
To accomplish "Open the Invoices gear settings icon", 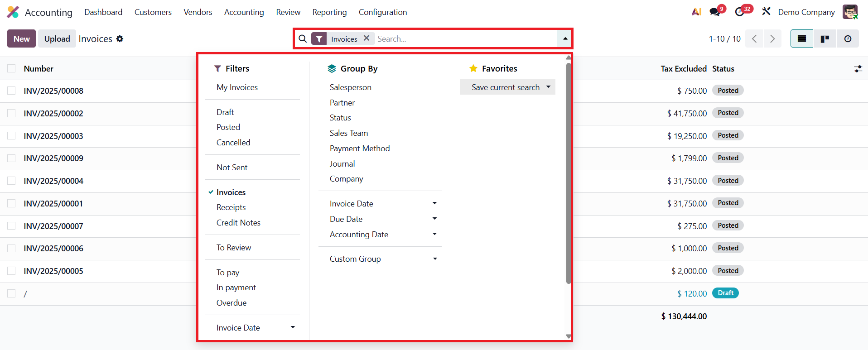I will 120,39.
